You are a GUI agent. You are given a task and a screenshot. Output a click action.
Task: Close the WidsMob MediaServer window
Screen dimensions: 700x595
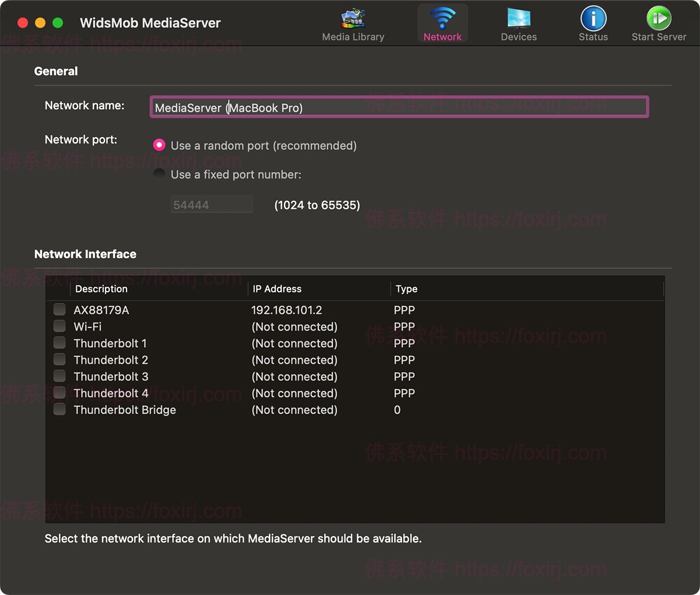click(x=23, y=23)
